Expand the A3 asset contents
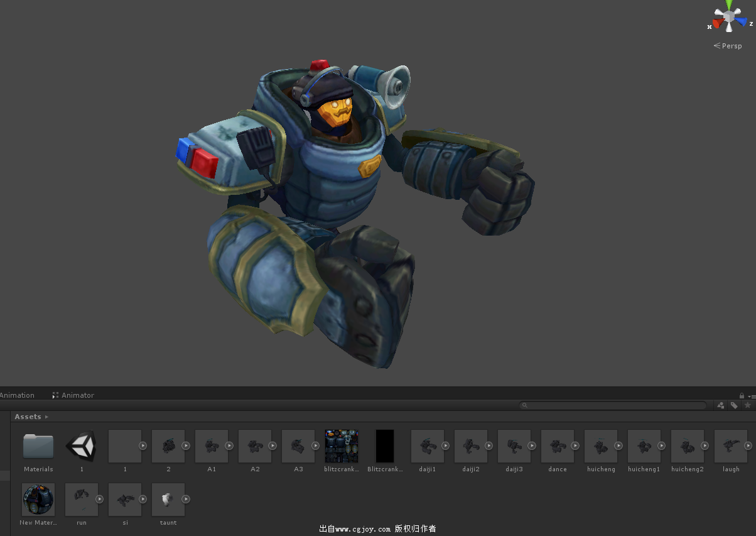 pyautogui.click(x=316, y=446)
